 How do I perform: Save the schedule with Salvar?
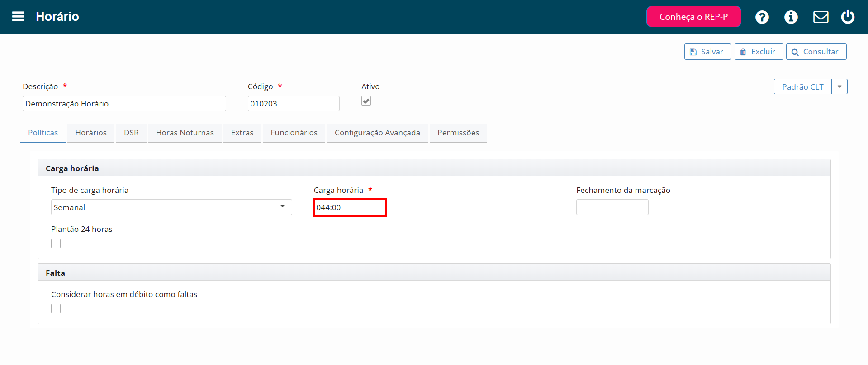pyautogui.click(x=707, y=52)
